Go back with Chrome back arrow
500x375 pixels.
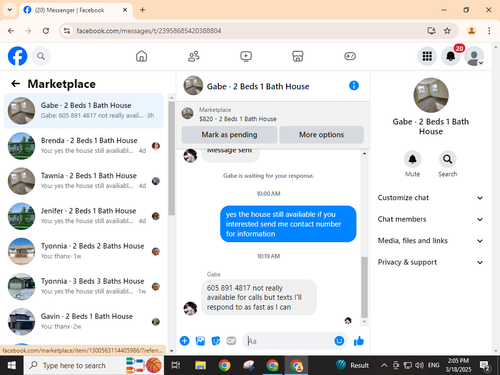coord(11,31)
